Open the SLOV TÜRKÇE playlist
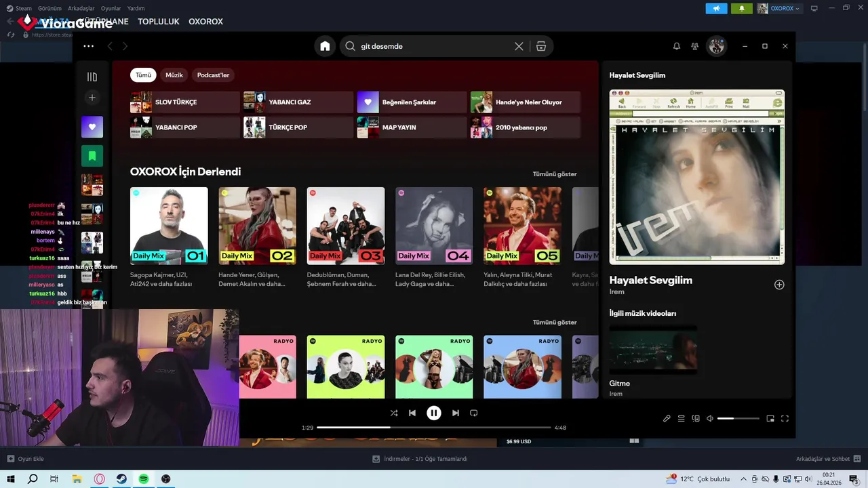The width and height of the screenshot is (868, 488). 185,102
